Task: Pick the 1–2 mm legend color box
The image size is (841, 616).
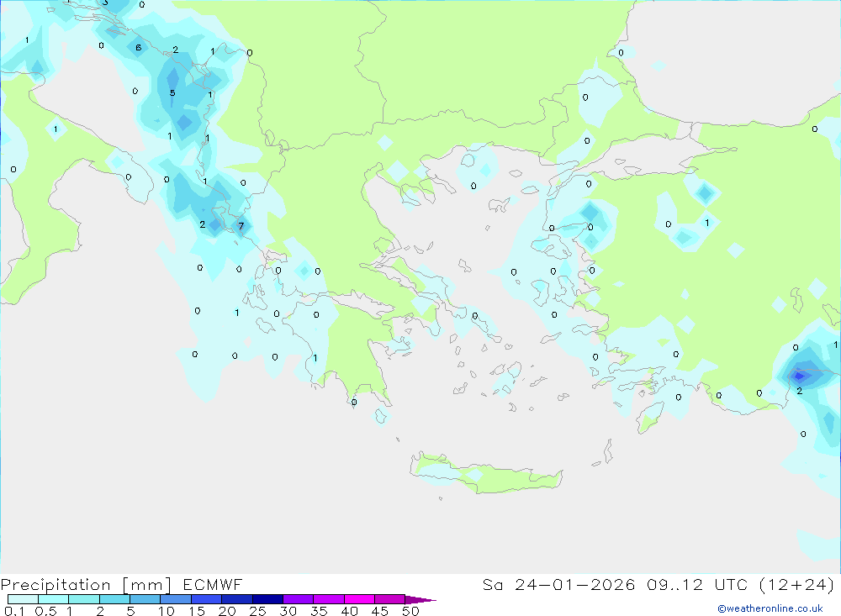Action: click(84, 599)
